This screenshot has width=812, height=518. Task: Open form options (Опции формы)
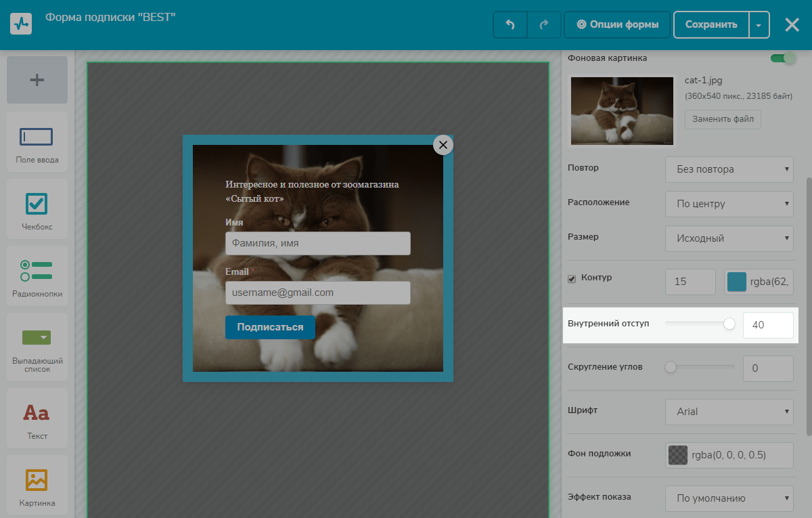(x=617, y=25)
